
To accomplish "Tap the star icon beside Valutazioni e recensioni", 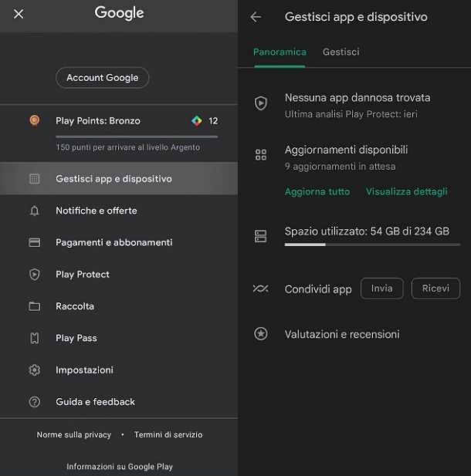I will (261, 333).
